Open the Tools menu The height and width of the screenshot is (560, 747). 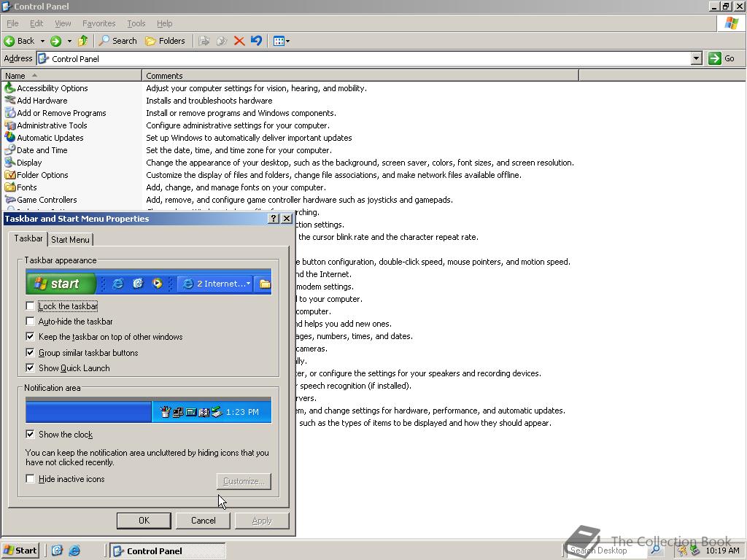point(136,23)
